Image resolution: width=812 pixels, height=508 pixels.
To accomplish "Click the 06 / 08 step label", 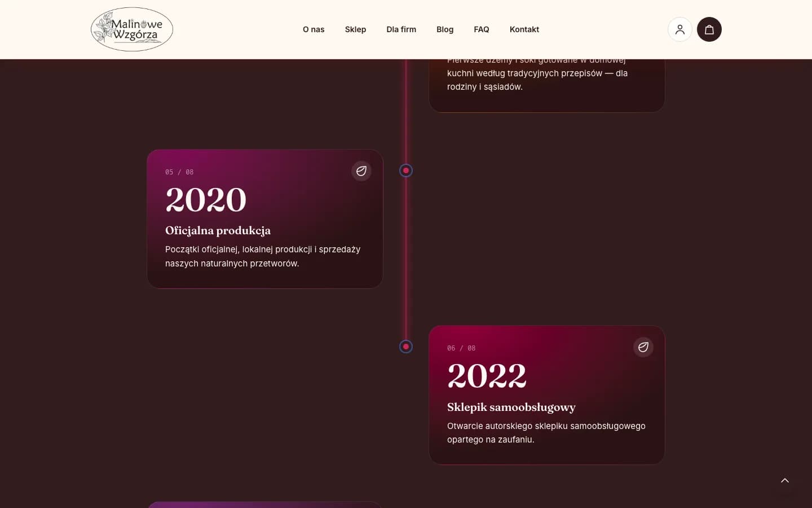I will (x=461, y=348).
